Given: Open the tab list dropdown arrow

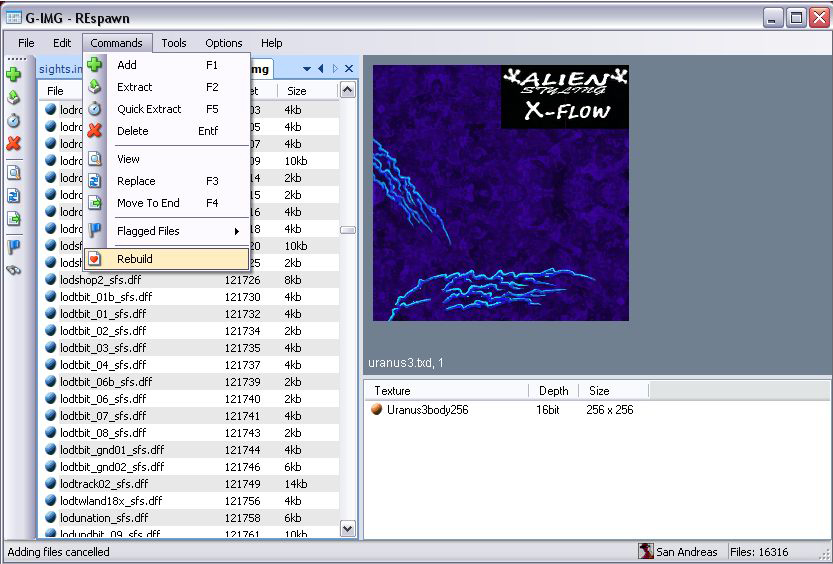Looking at the screenshot, I should point(307,69).
